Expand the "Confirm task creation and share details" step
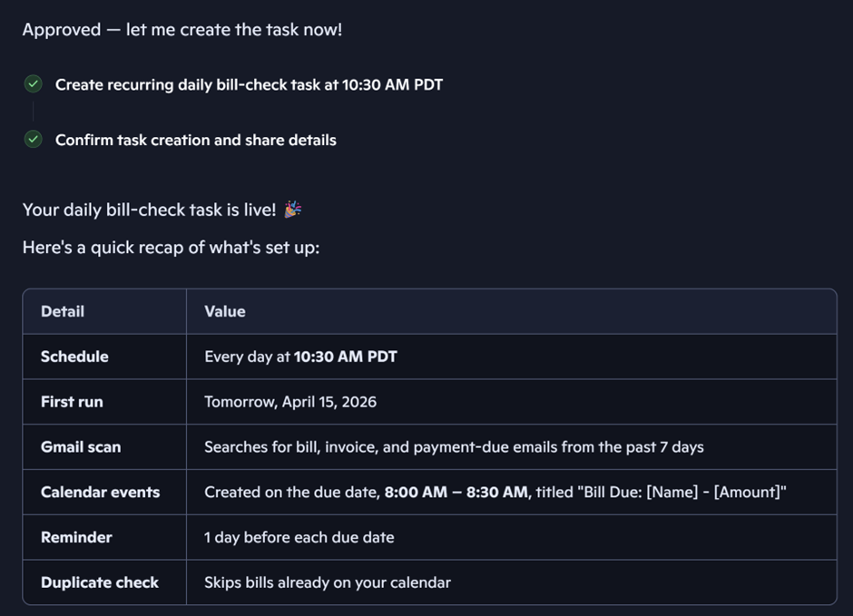Viewport: 853px width, 616px height. coord(195,140)
